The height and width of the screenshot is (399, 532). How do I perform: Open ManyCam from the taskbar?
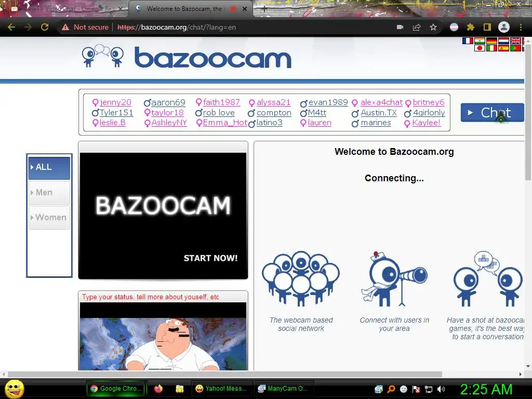pyautogui.click(x=283, y=389)
